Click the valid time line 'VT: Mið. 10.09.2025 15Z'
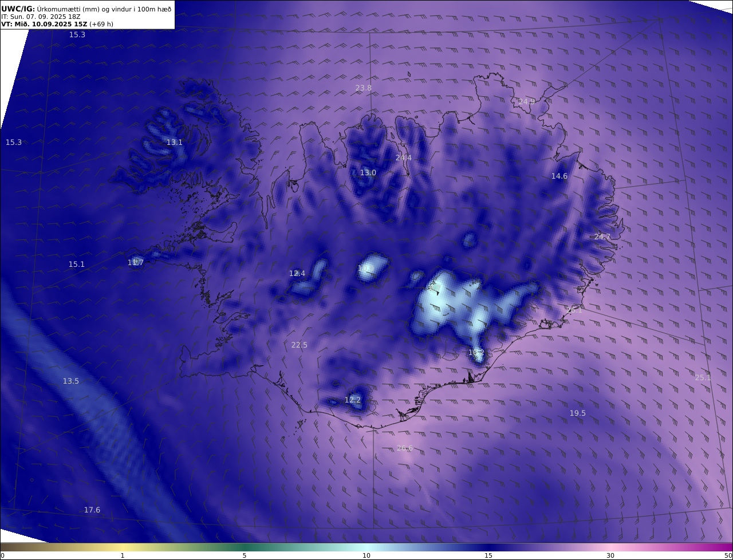733x560 pixels. point(45,25)
